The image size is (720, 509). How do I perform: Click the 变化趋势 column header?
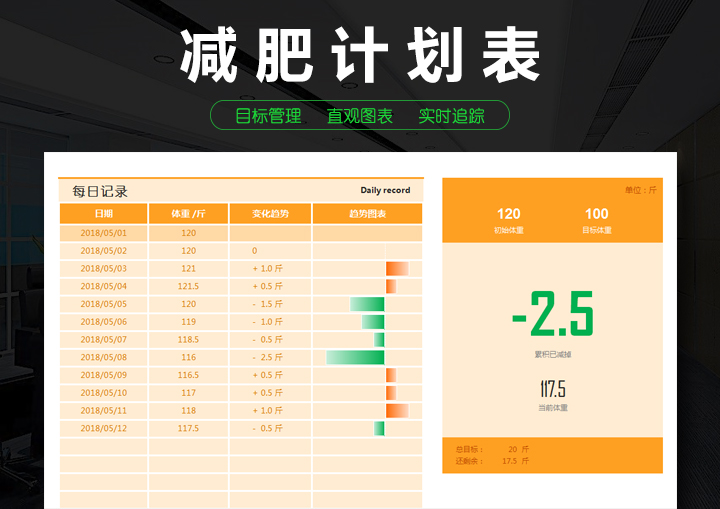coord(270,214)
